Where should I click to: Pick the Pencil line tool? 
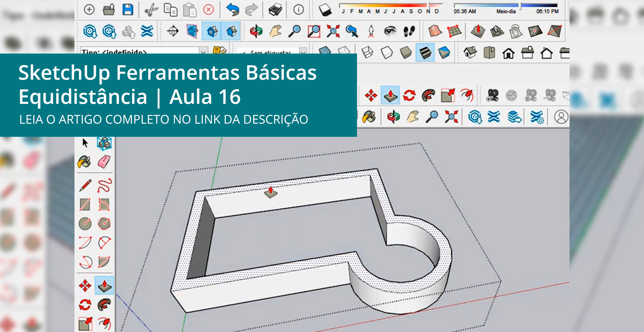(85, 185)
